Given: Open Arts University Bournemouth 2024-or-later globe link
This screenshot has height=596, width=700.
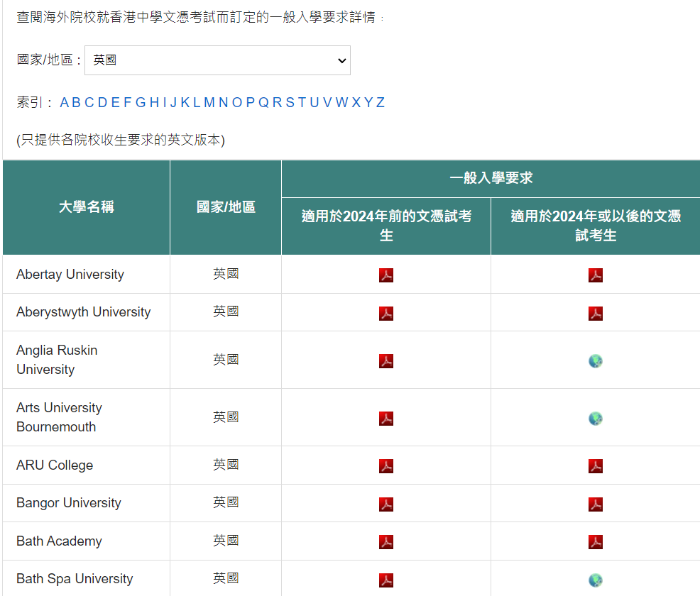Looking at the screenshot, I should click(x=596, y=419).
